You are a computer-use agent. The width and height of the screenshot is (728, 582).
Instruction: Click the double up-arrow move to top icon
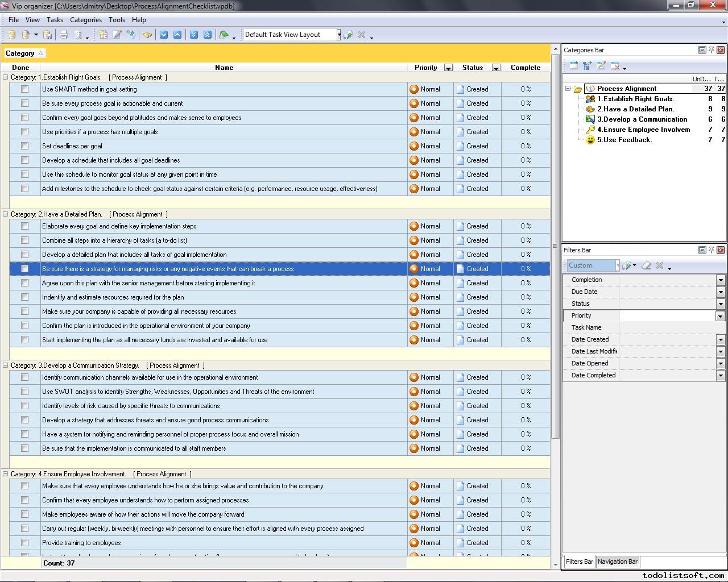pos(208,35)
